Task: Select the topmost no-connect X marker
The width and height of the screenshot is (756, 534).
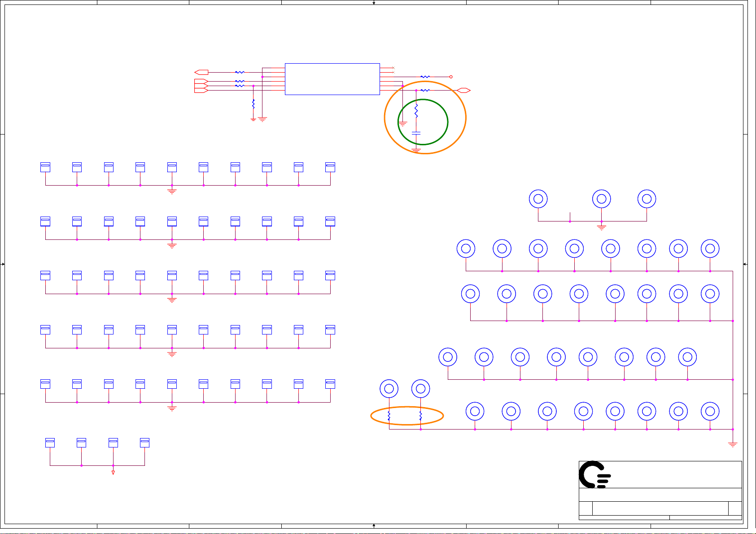Action: click(393, 68)
